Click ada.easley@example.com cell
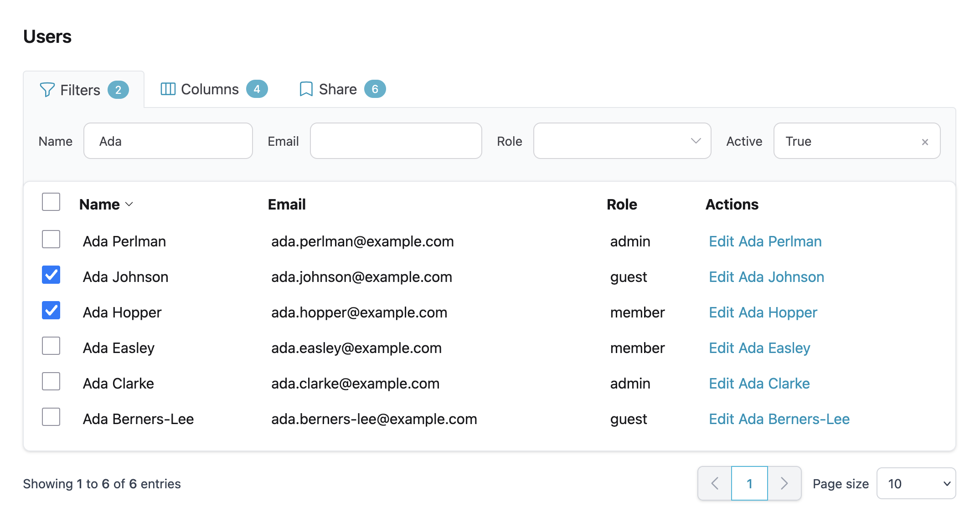Viewport: 980px width, 522px height. 356,348
